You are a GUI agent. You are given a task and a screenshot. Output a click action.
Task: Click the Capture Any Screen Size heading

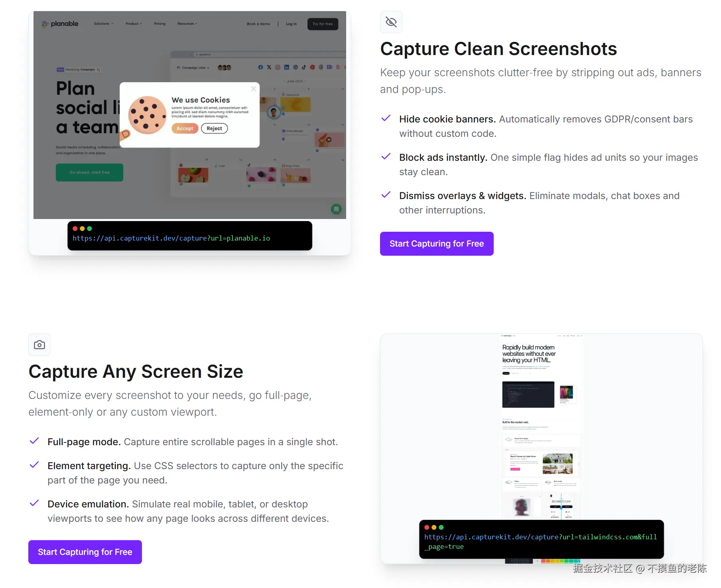[136, 372]
